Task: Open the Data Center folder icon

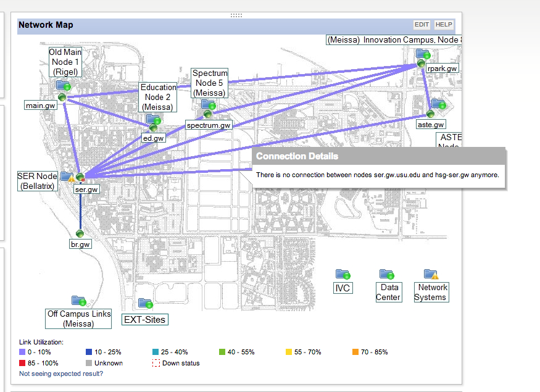Action: click(387, 274)
